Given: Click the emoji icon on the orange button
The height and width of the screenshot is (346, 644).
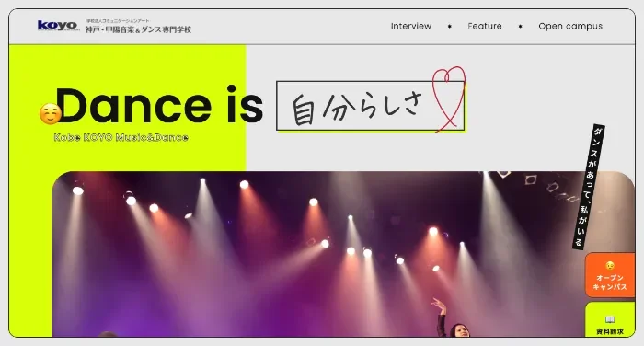Looking at the screenshot, I should pyautogui.click(x=610, y=265).
